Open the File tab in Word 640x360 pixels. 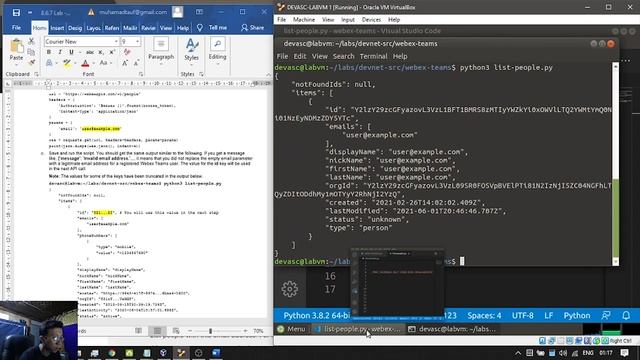[x=16, y=28]
